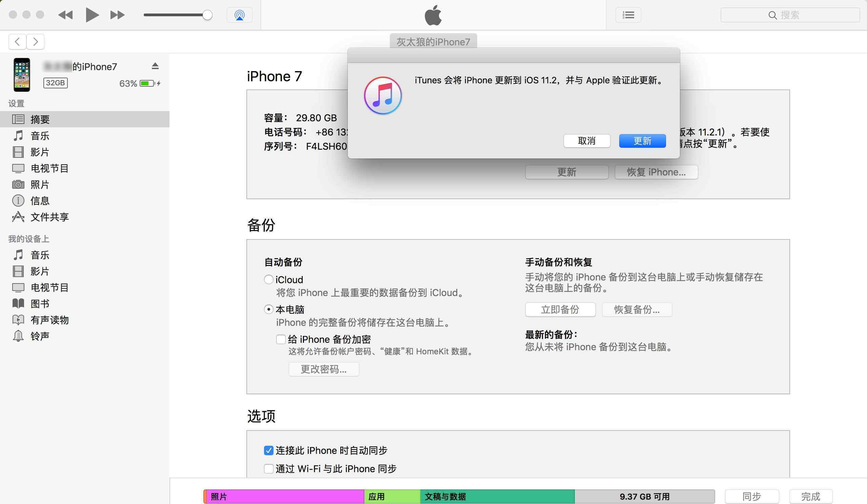The width and height of the screenshot is (867, 504).
Task: Click the 9.37 GB 可用 free space segment
Action: click(x=645, y=497)
